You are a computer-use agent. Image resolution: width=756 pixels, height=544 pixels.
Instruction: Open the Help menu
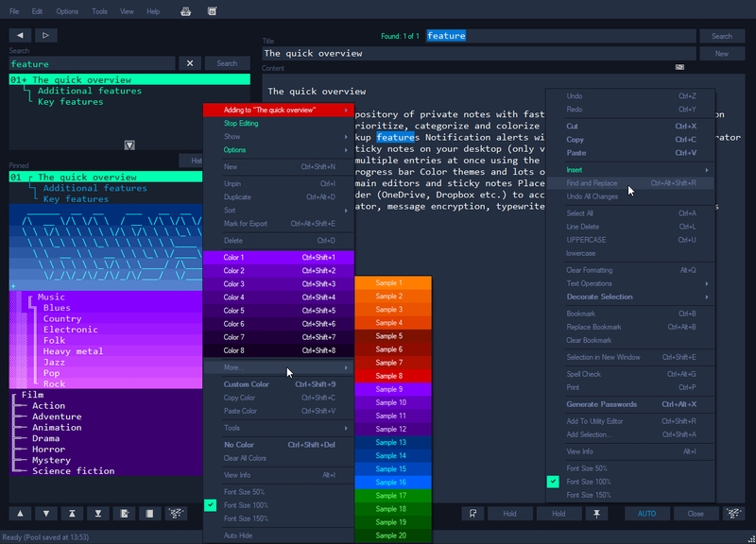click(x=153, y=11)
